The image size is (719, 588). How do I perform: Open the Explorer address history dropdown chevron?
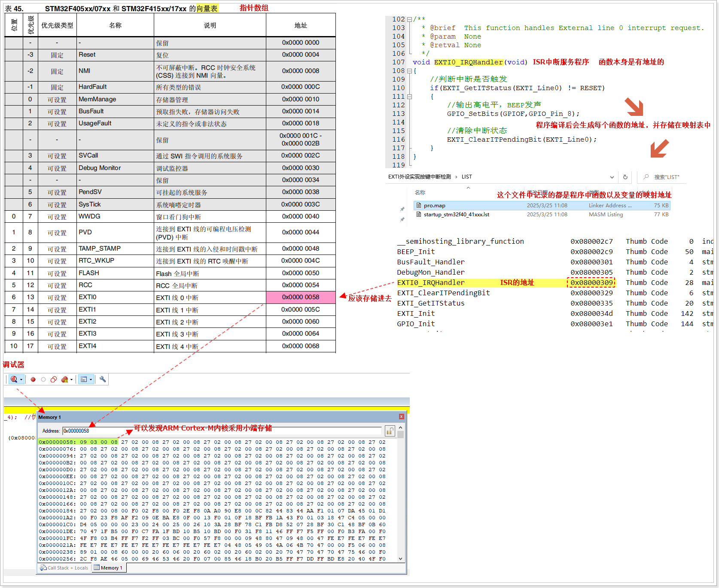612,177
